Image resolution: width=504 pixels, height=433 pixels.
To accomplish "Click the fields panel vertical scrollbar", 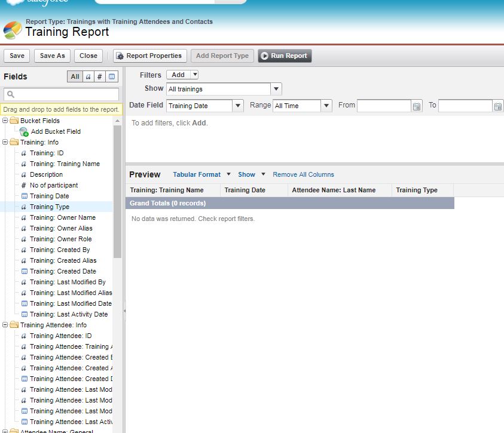I will (117, 191).
